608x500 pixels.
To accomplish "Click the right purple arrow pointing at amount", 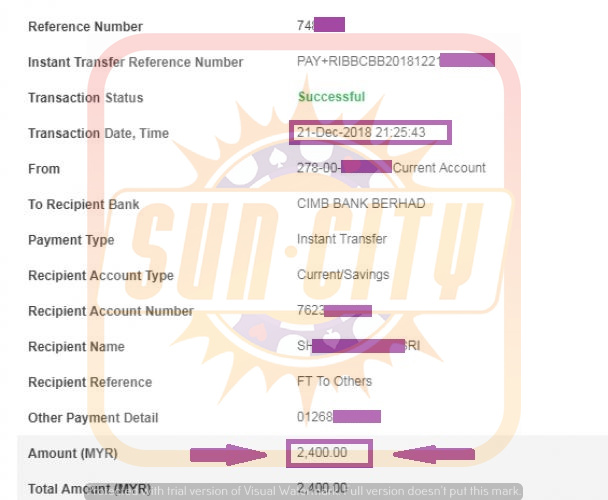I will pos(434,454).
